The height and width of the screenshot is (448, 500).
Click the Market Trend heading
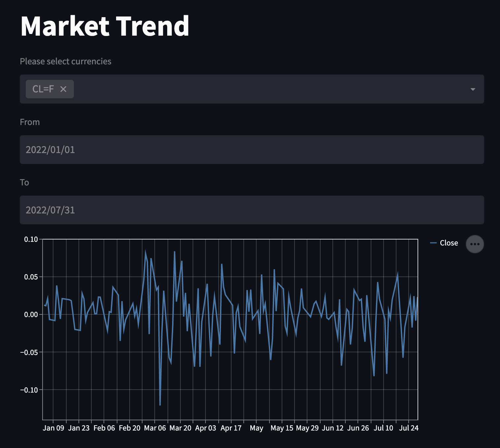click(x=105, y=26)
